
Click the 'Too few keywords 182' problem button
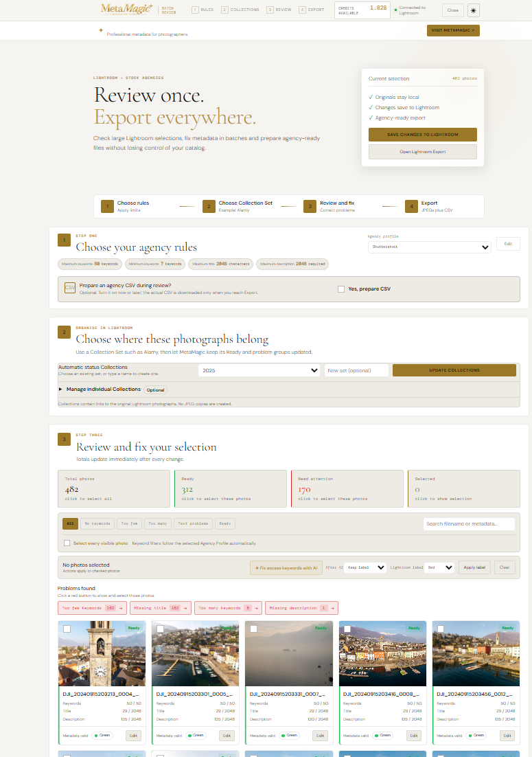coord(92,608)
